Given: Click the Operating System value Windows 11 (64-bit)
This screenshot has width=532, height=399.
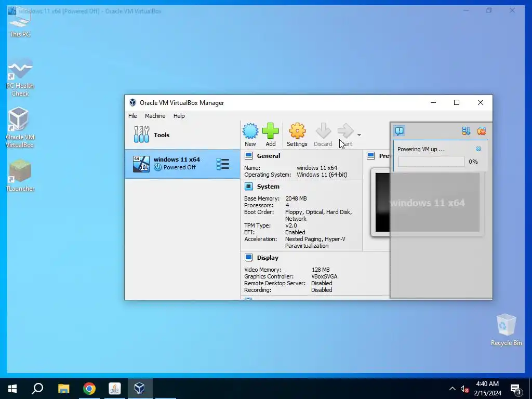Looking at the screenshot, I should tap(322, 175).
